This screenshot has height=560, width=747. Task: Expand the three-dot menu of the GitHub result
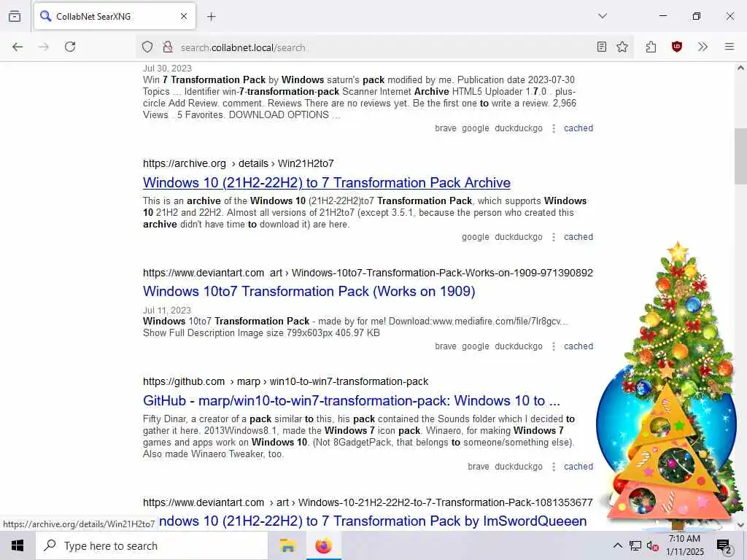(x=554, y=467)
